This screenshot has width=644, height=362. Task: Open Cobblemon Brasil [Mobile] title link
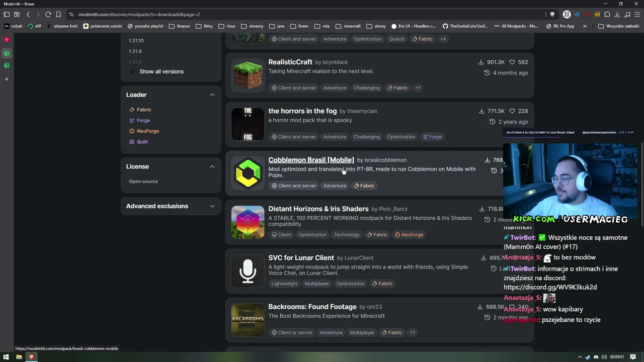[x=311, y=160]
